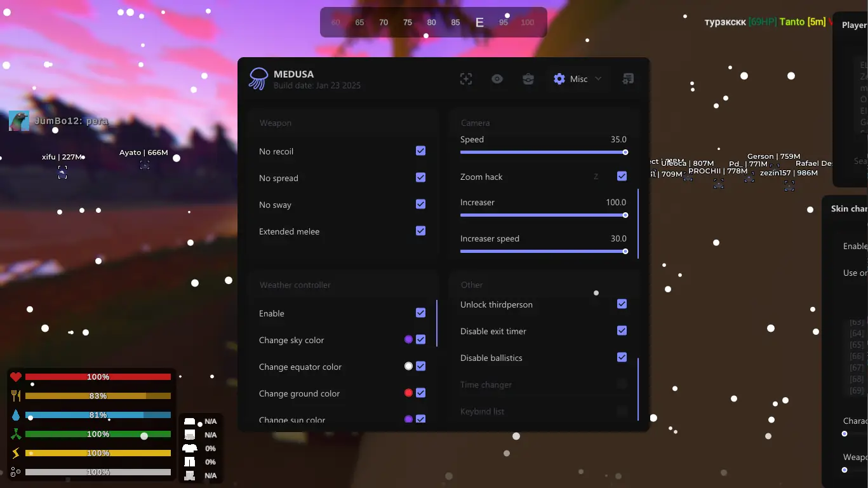Toggle the Disable exit timer checkbox
The image size is (868, 488).
tap(622, 330)
